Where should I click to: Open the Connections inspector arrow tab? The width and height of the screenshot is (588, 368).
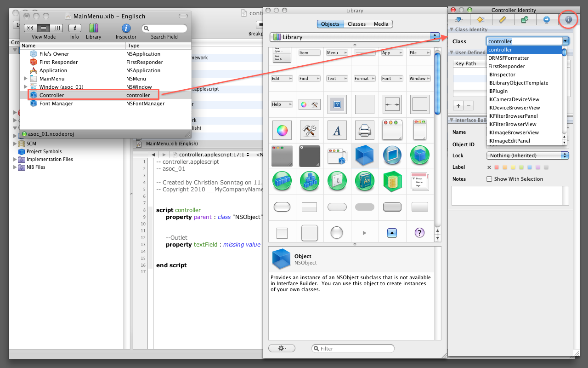pos(546,19)
